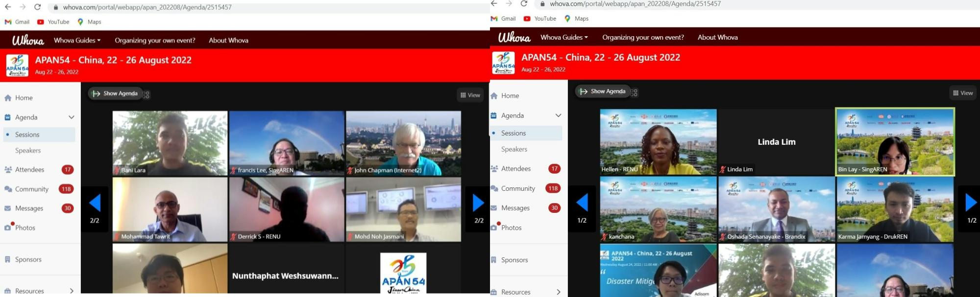
Task: Select Sessions in the left window sidebar
Action: 40,135
